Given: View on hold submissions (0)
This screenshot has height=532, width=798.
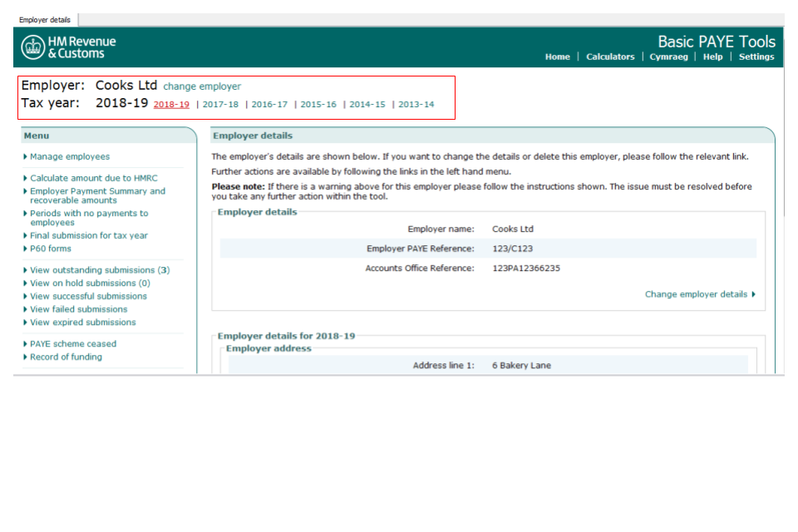Looking at the screenshot, I should (x=90, y=283).
